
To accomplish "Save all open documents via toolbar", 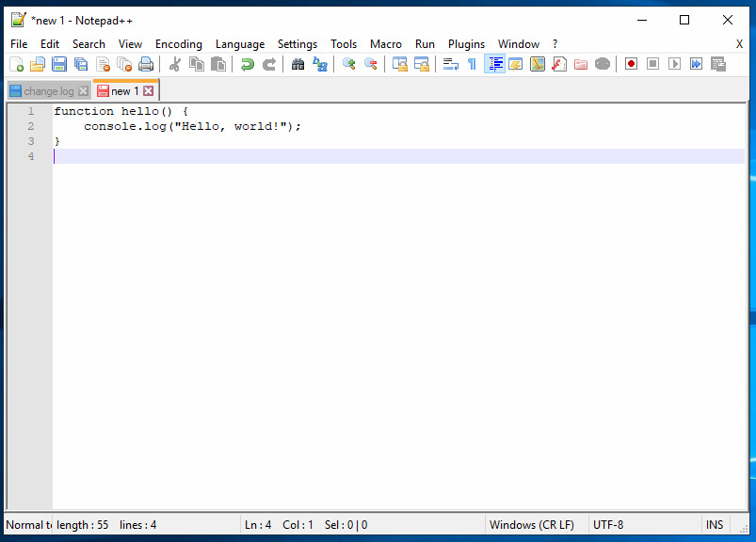I will pos(79,63).
